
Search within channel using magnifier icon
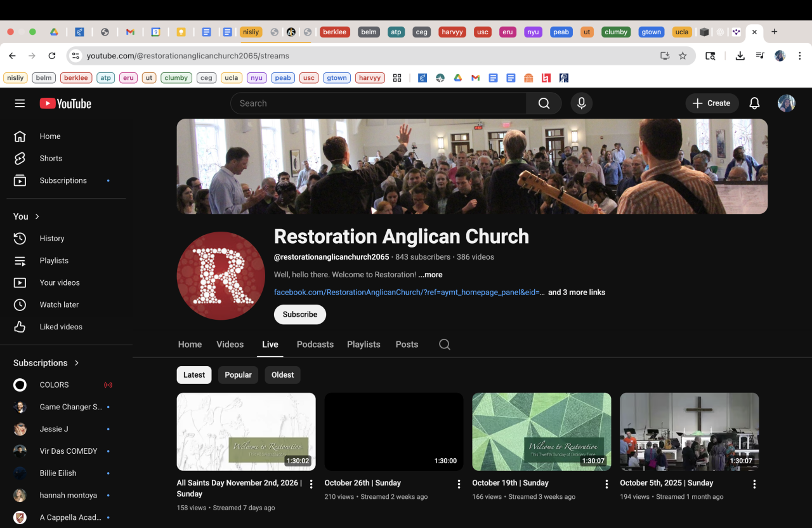(445, 345)
